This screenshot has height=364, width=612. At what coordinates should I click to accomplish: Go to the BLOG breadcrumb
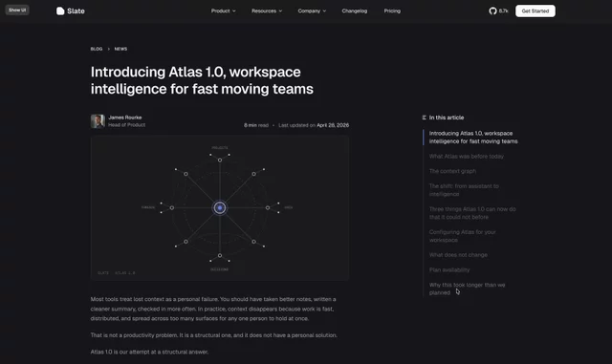click(x=97, y=49)
